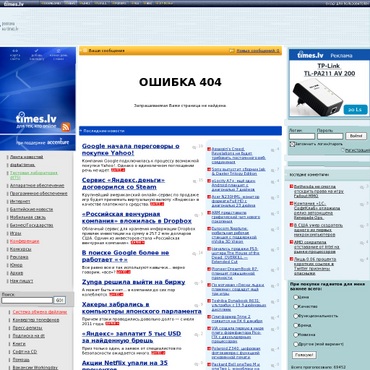Open the 'Пресс-релизы' link

[x=27, y=328]
